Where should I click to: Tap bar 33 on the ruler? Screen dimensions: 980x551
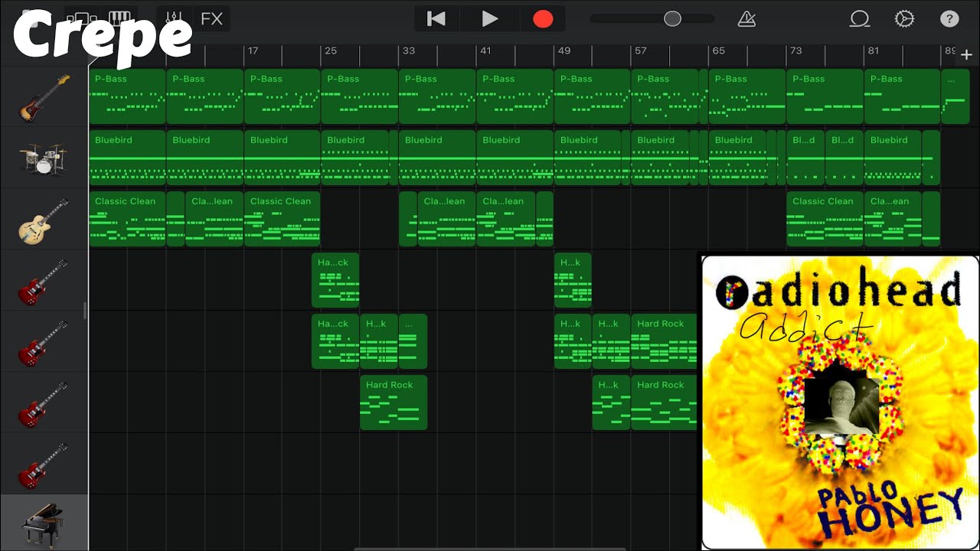pyautogui.click(x=409, y=51)
